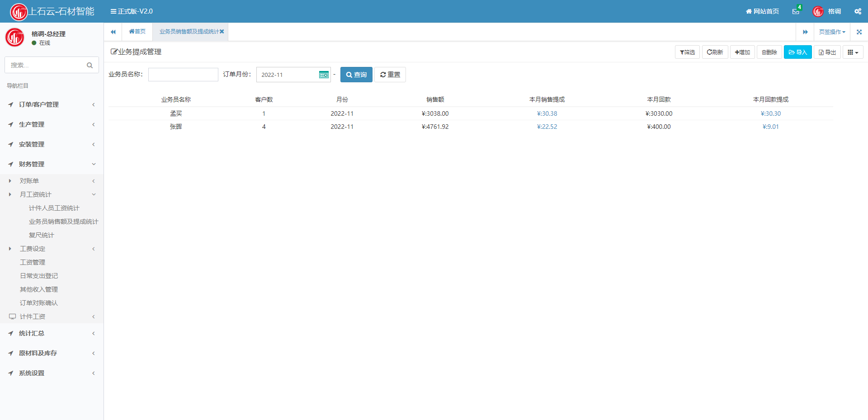
Task: Open the mail notifications envelope icon
Action: click(796, 11)
